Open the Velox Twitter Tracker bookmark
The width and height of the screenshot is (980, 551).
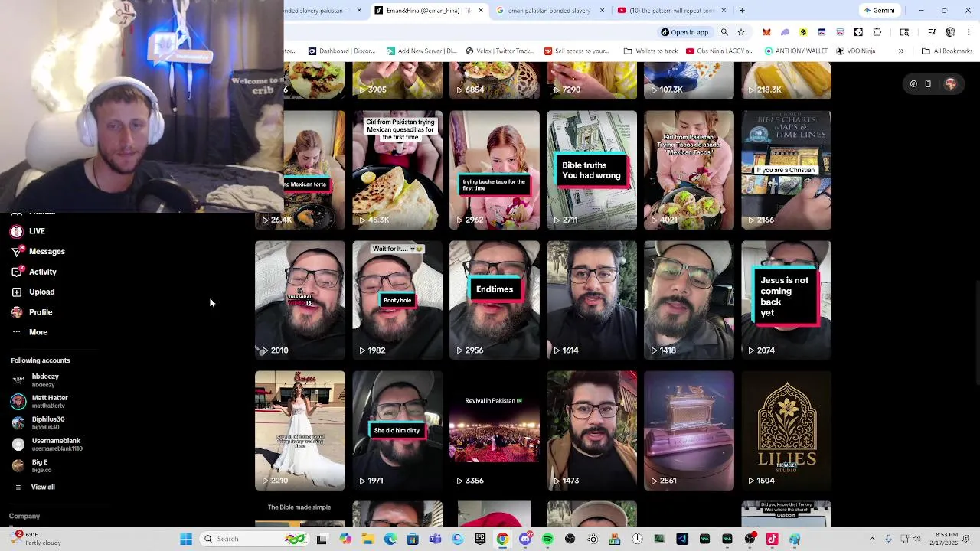tap(499, 51)
